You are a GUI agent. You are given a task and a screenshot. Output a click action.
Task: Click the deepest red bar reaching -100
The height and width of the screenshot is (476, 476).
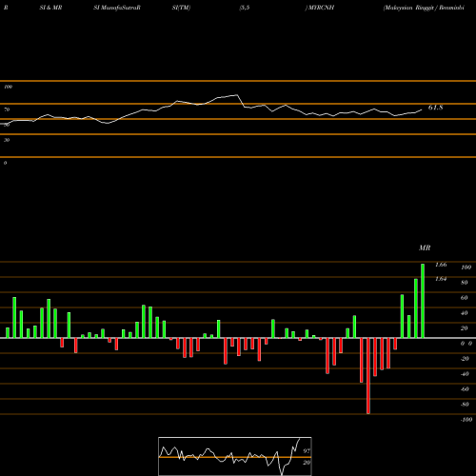click(368, 376)
